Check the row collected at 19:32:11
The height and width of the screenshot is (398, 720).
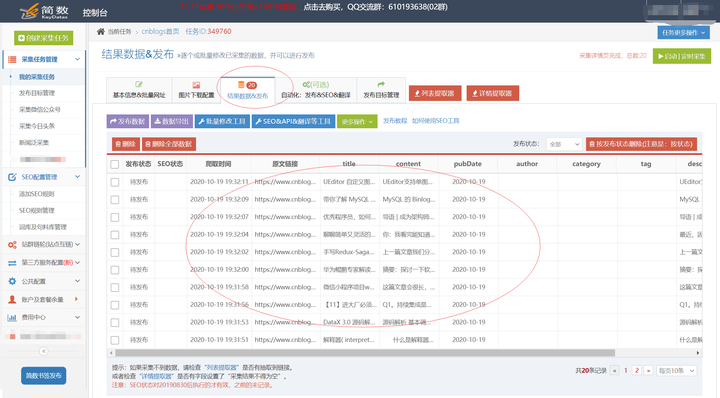[115, 182]
